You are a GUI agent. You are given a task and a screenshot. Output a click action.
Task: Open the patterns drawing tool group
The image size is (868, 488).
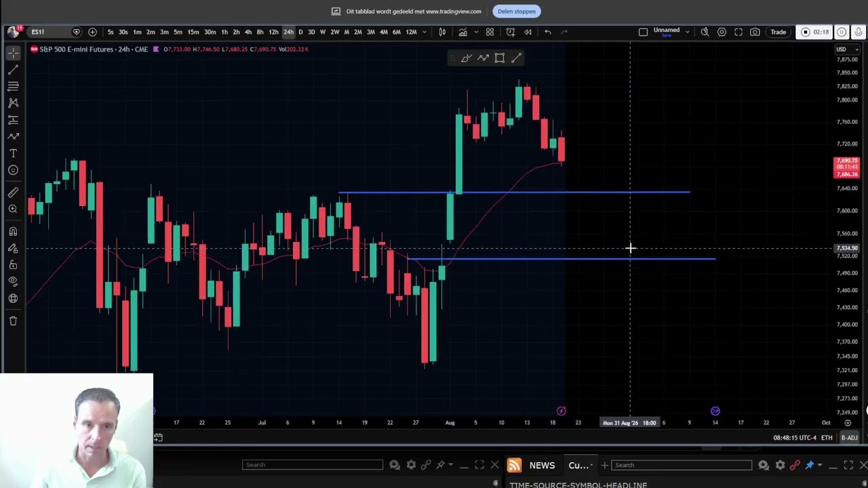pos(13,103)
